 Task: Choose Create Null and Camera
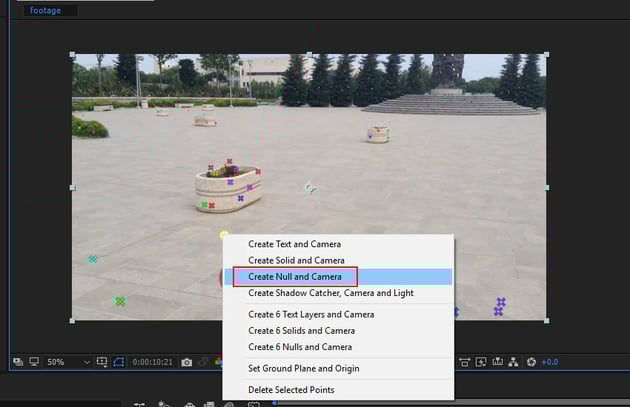point(338,276)
